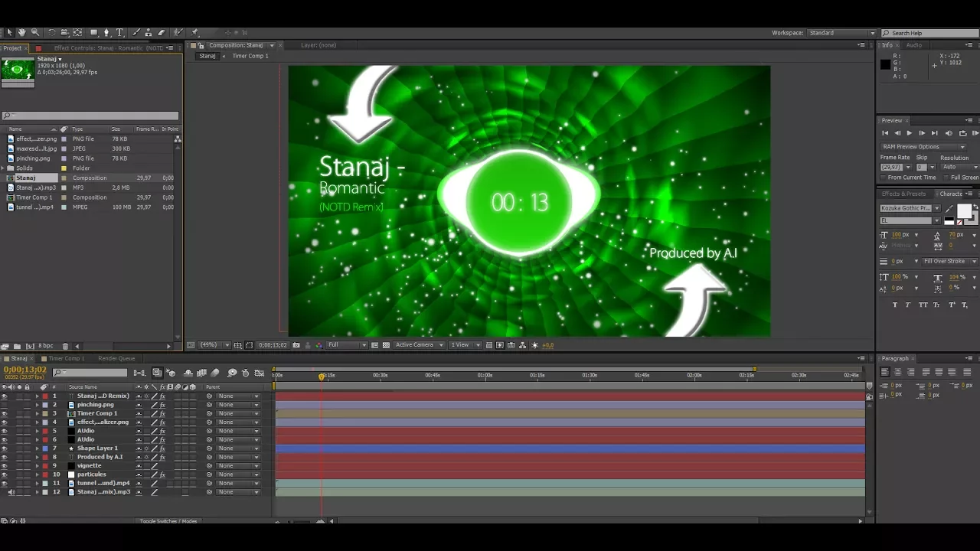
Task: Click eyedropper in Character panel
Action: (x=949, y=210)
